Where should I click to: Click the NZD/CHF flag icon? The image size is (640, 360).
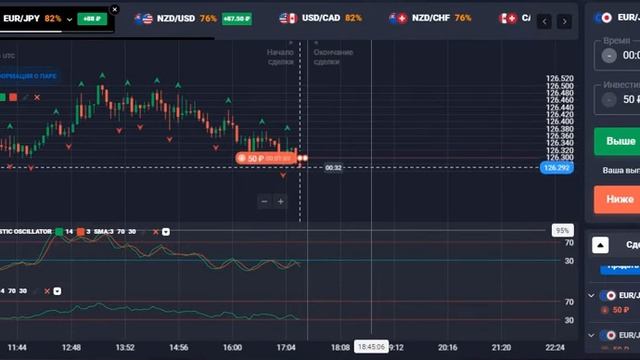pos(398,18)
